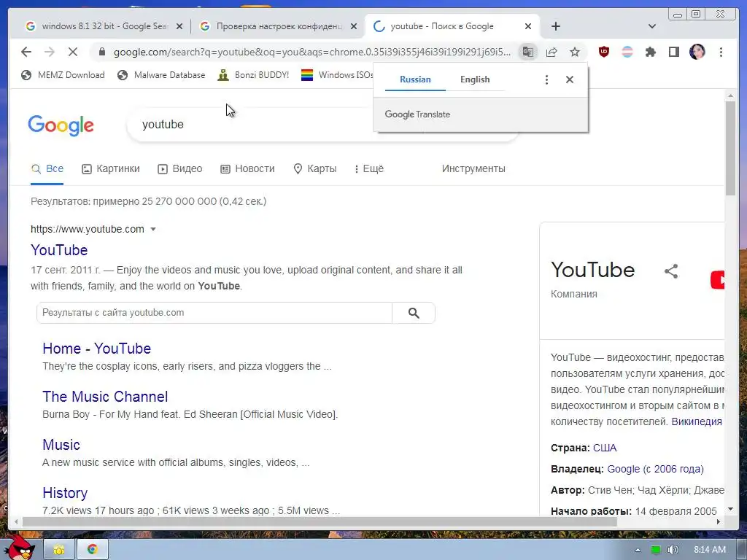Open Home - YouTube sitelink

97,349
